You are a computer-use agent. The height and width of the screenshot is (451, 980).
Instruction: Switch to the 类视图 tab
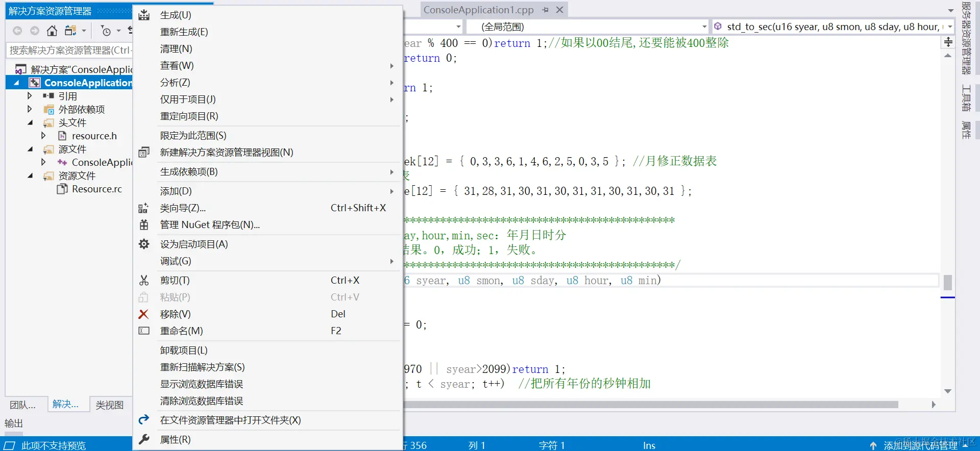point(110,405)
